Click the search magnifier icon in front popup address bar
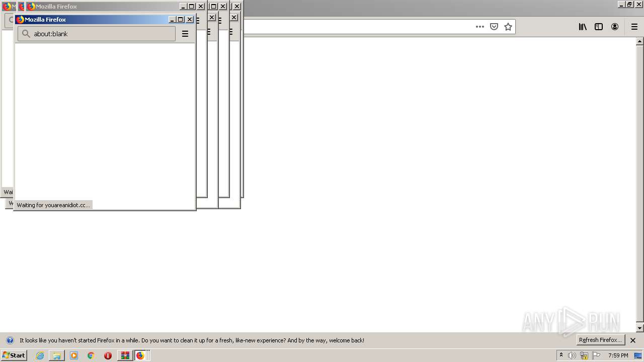Viewport: 644px width, 362px height. [26, 34]
